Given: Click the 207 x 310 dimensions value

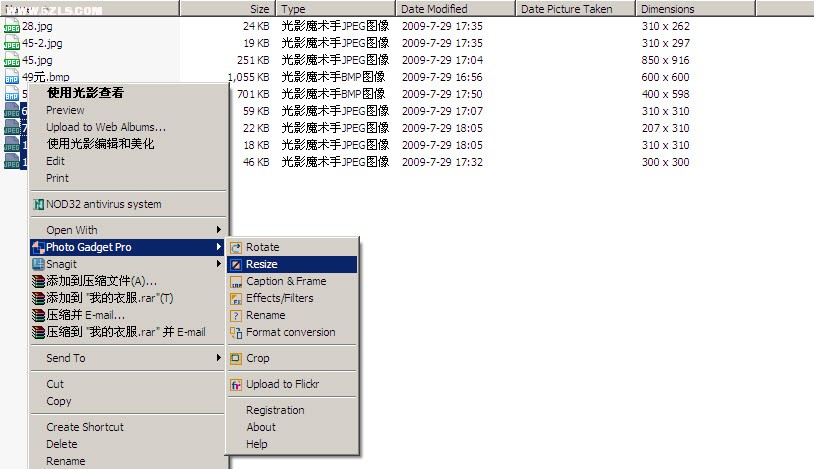Looking at the screenshot, I should (666, 128).
